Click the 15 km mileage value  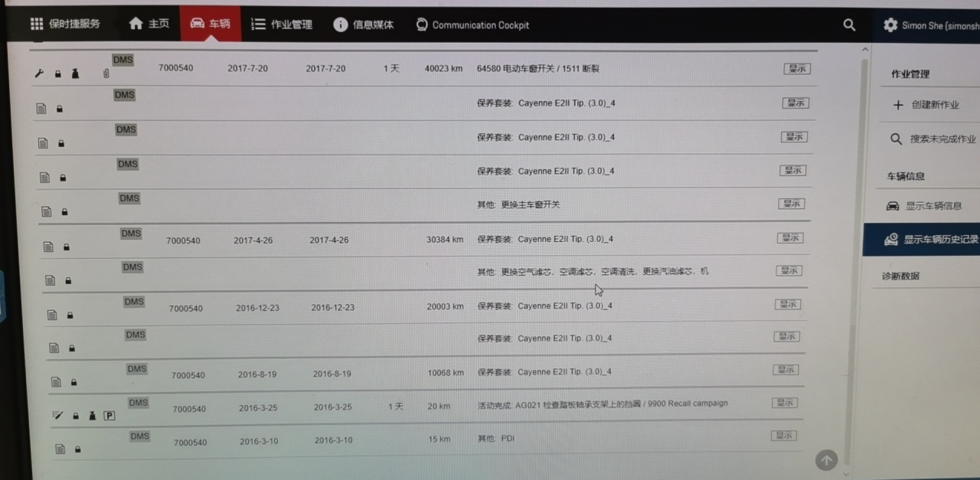pos(439,439)
